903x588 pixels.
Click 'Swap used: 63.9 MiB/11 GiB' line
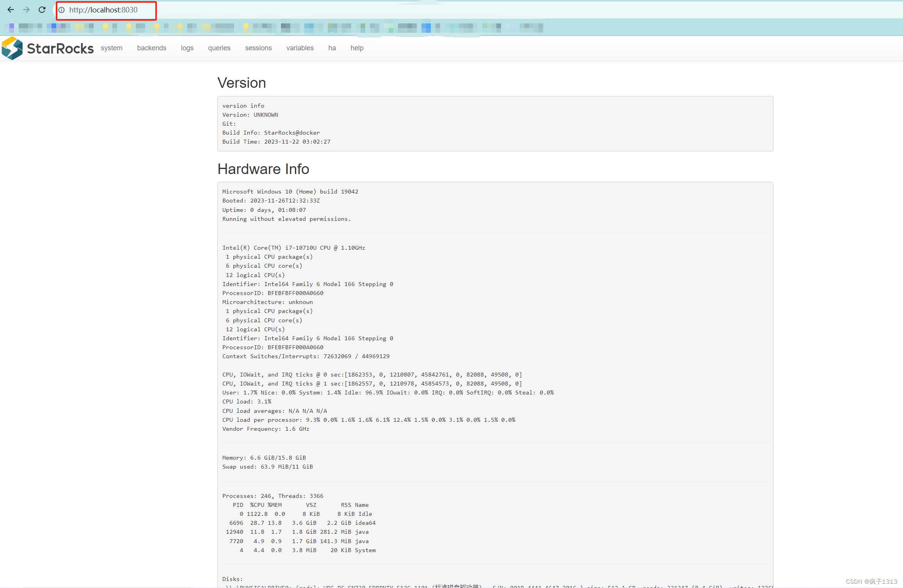tap(267, 467)
